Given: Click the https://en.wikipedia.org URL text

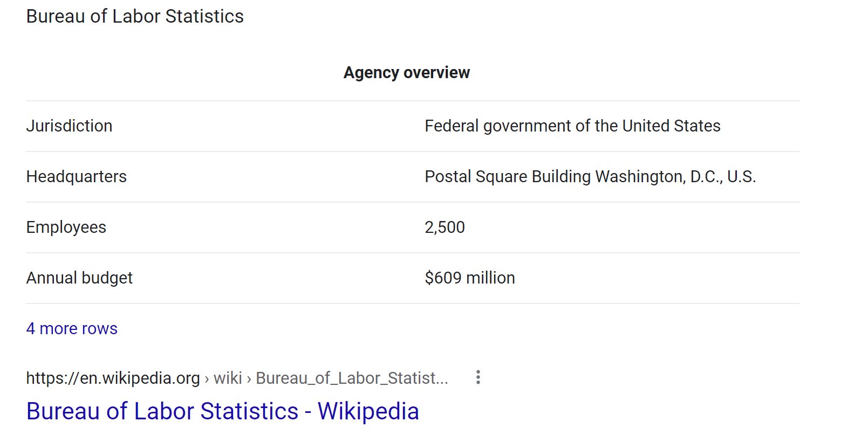Looking at the screenshot, I should pos(113,378).
